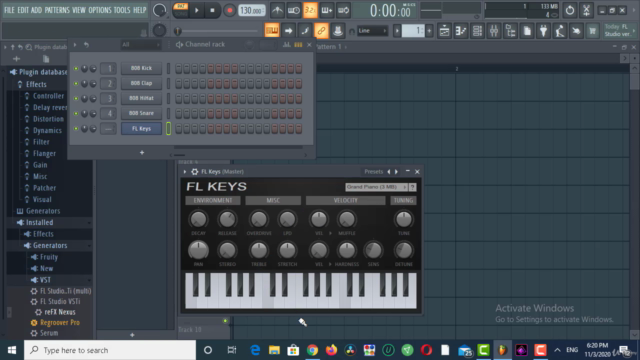640x360 pixels.
Task: Select the 808 Clap channel button
Action: pyautogui.click(x=141, y=83)
